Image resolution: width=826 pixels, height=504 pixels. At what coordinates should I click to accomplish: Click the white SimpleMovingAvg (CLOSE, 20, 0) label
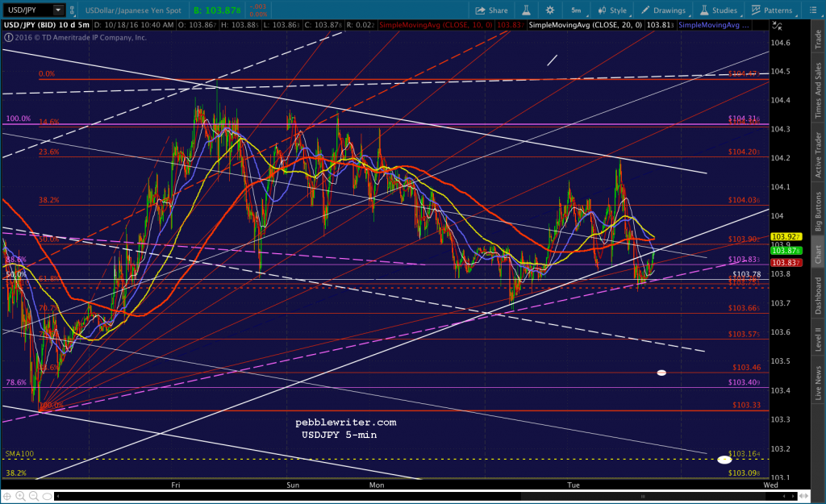tap(585, 25)
